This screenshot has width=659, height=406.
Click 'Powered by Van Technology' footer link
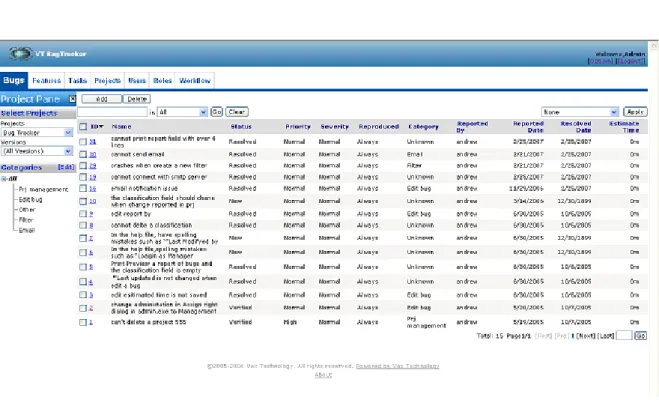tap(398, 366)
